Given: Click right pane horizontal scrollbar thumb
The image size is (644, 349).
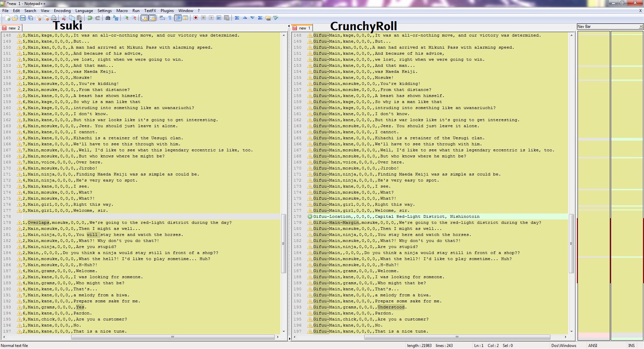Looking at the screenshot, I should [457, 337].
